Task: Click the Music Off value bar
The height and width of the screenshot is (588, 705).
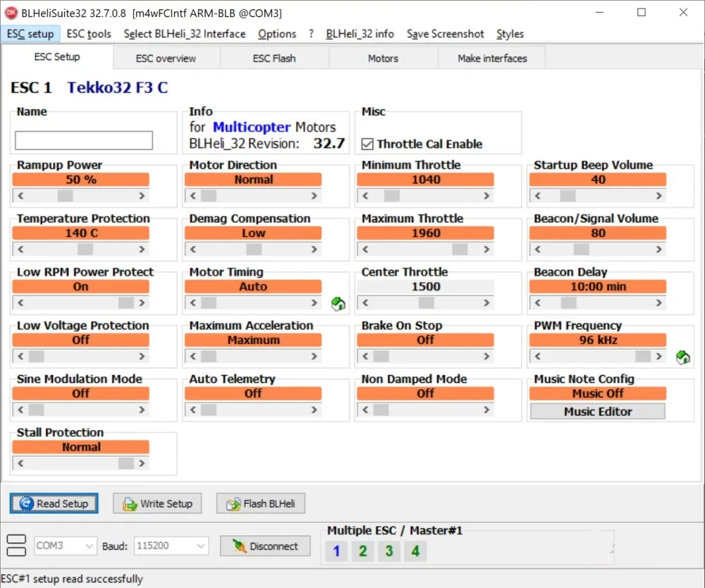Action: pos(598,393)
